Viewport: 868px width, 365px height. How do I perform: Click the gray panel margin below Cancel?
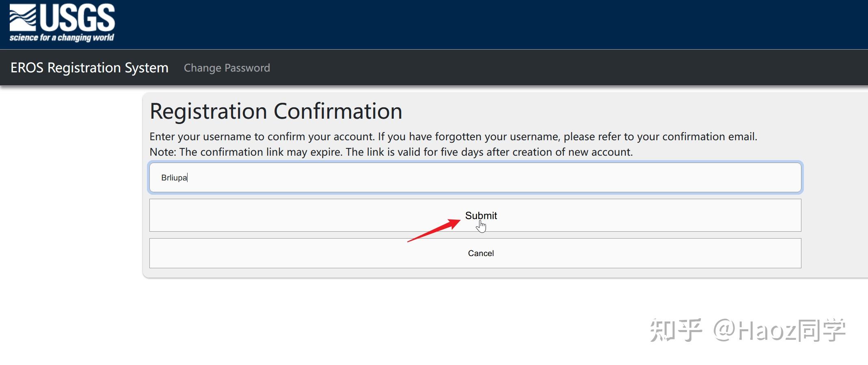475,273
